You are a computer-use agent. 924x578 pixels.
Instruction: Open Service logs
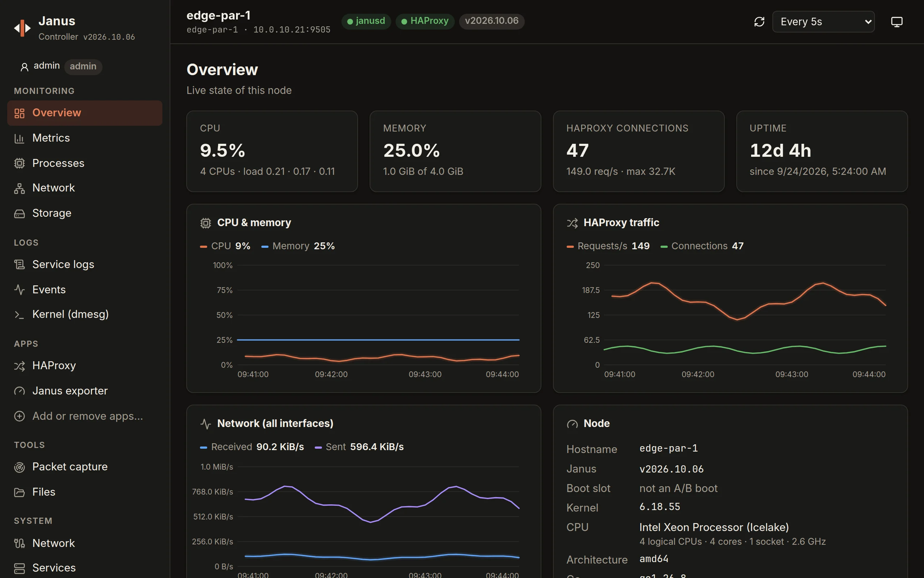click(85, 264)
